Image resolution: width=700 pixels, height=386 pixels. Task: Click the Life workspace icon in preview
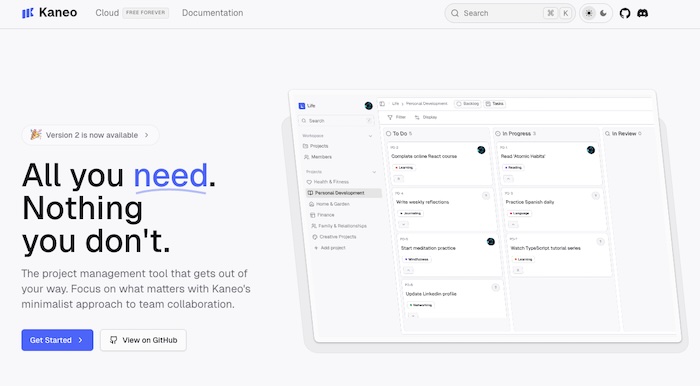(302, 106)
